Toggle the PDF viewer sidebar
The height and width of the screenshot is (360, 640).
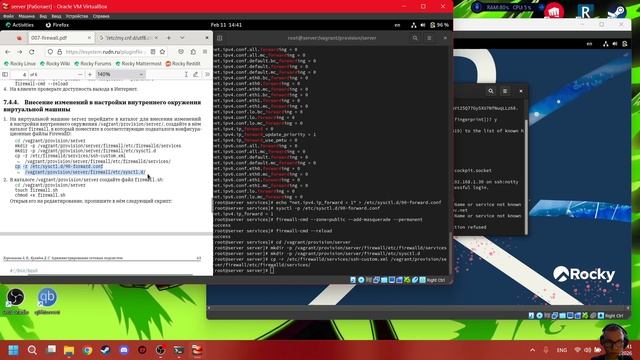coord(5,74)
